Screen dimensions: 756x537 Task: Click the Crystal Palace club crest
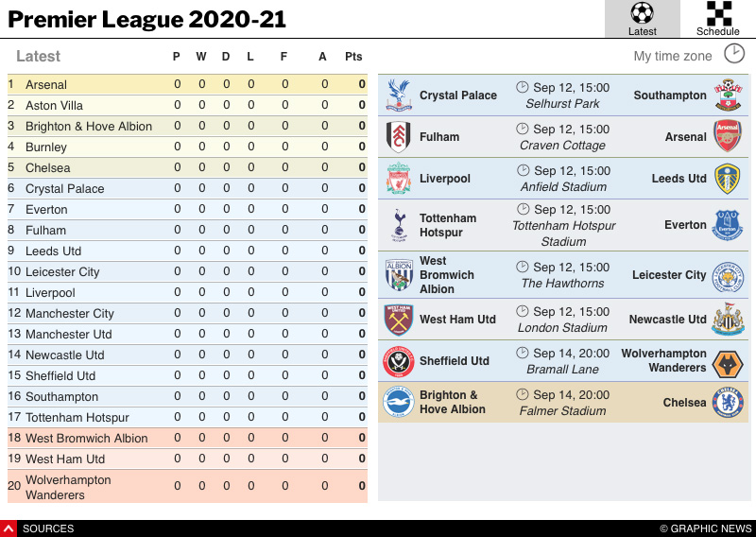[399, 95]
